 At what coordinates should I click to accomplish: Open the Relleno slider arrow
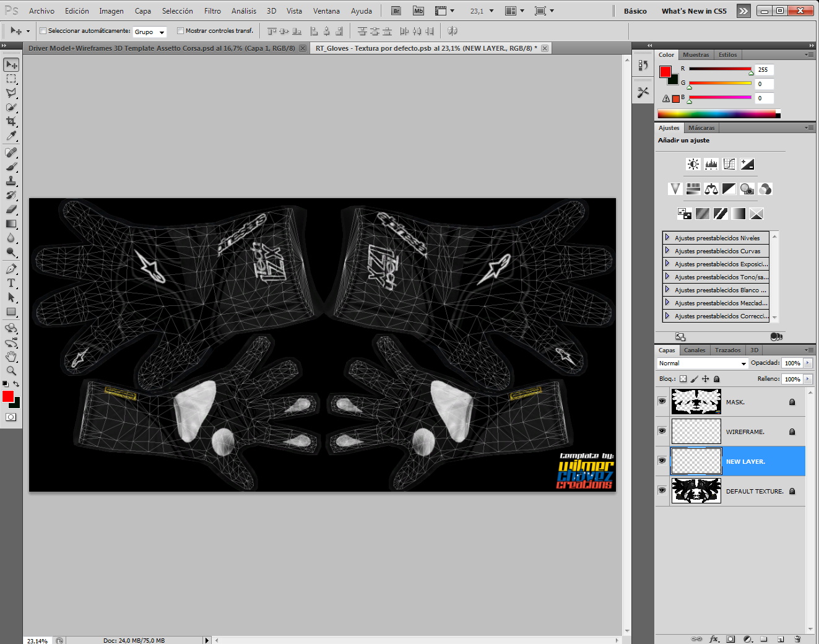[x=808, y=379]
